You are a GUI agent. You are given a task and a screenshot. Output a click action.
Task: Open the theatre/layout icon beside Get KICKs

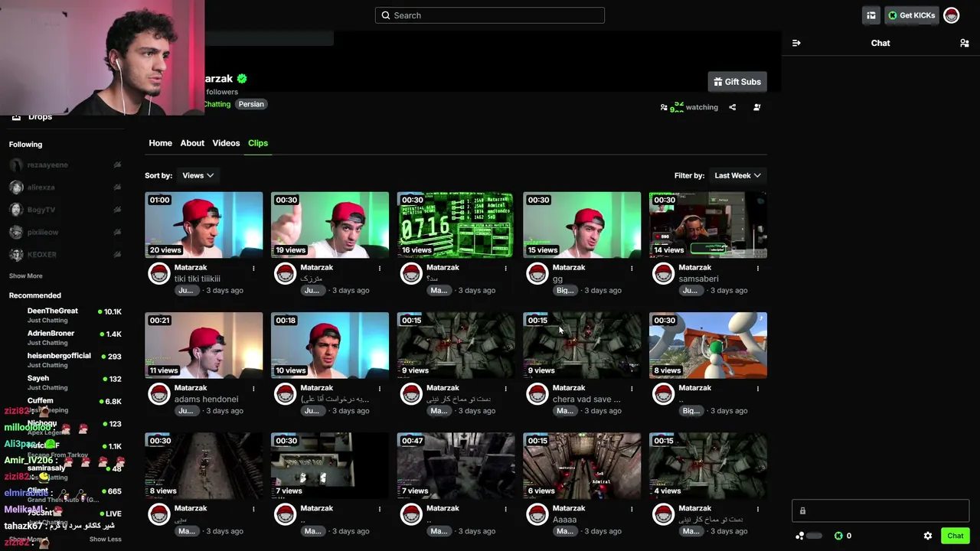[871, 15]
